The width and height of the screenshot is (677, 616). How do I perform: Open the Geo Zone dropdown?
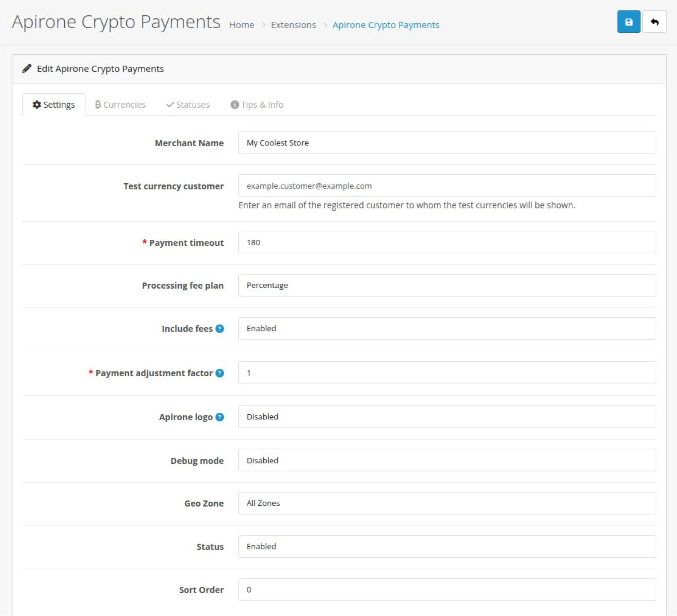tap(447, 503)
